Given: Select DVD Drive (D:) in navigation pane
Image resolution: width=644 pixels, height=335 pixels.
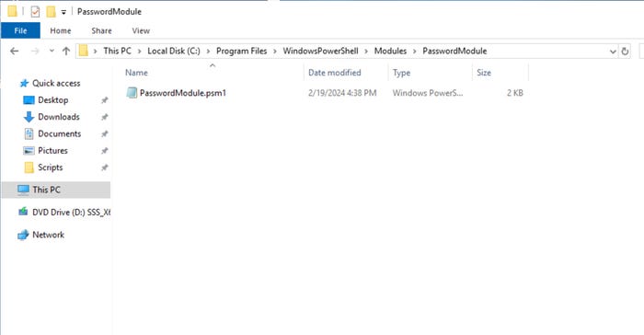Looking at the screenshot, I should tap(72, 213).
